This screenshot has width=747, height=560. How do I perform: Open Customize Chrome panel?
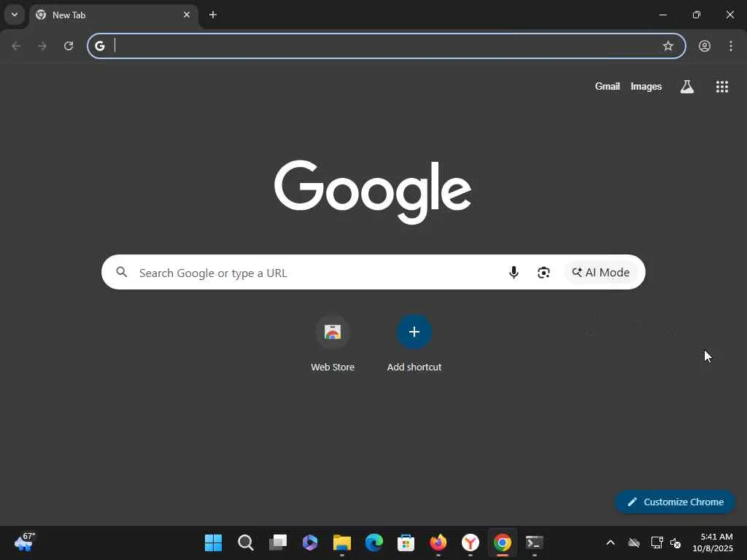click(675, 502)
